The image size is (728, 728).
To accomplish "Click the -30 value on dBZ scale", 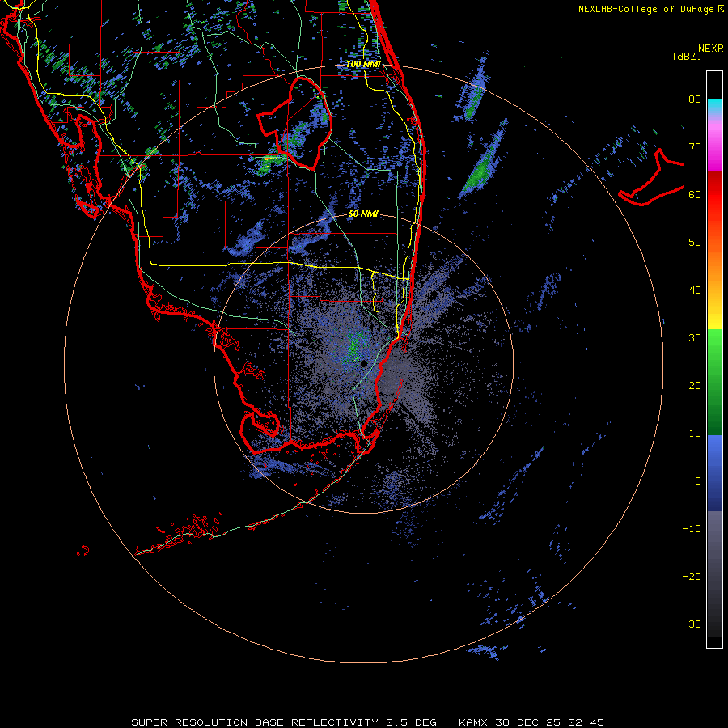I will (x=692, y=624).
